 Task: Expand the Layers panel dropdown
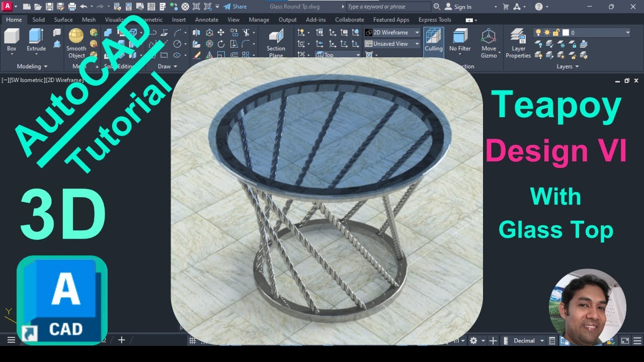568,66
